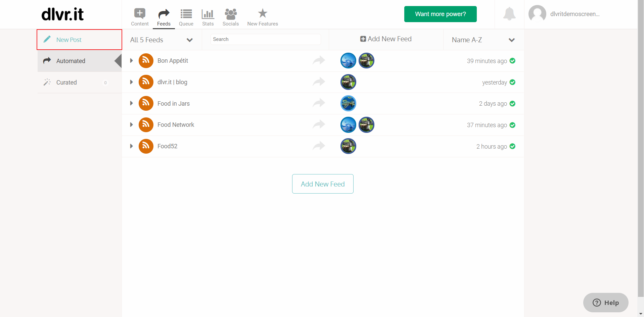Open the Food in Jars feed name
The width and height of the screenshot is (644, 317).
coord(174,104)
